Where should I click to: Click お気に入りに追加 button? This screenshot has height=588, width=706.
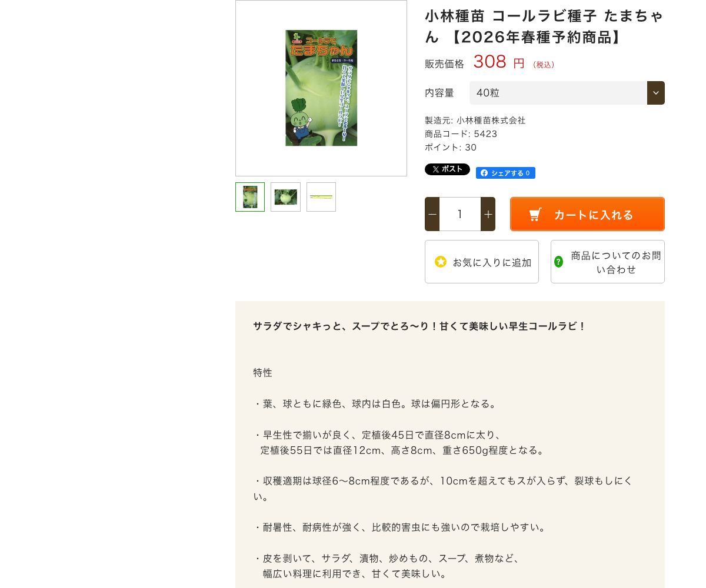[482, 262]
